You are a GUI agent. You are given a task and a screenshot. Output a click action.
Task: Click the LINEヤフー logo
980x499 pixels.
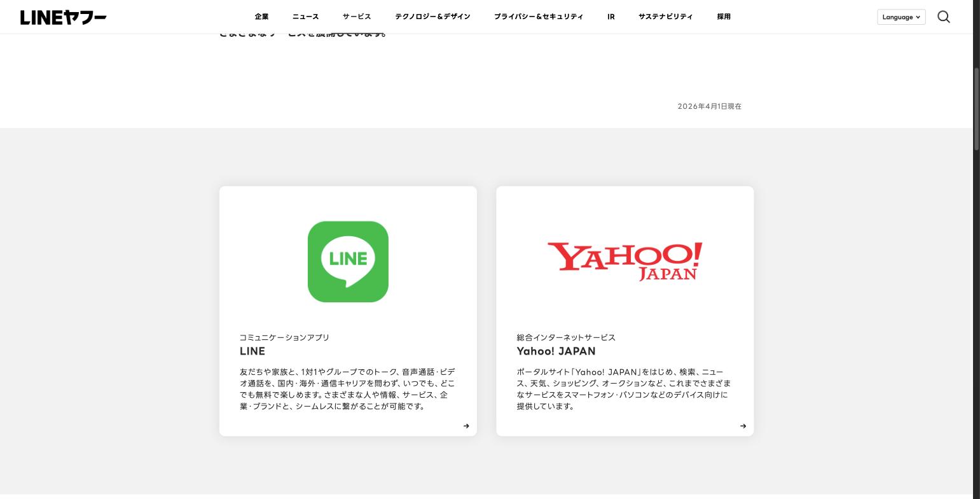point(64,17)
